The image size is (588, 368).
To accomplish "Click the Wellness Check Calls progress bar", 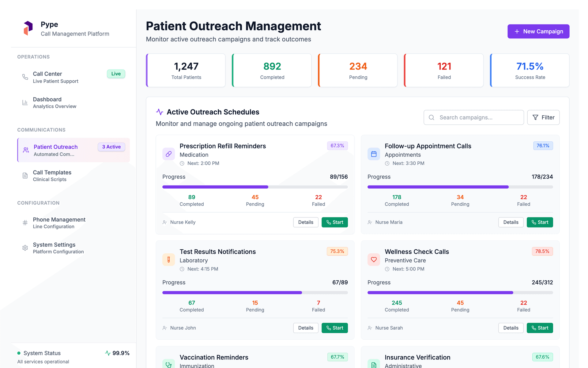I will point(460,293).
